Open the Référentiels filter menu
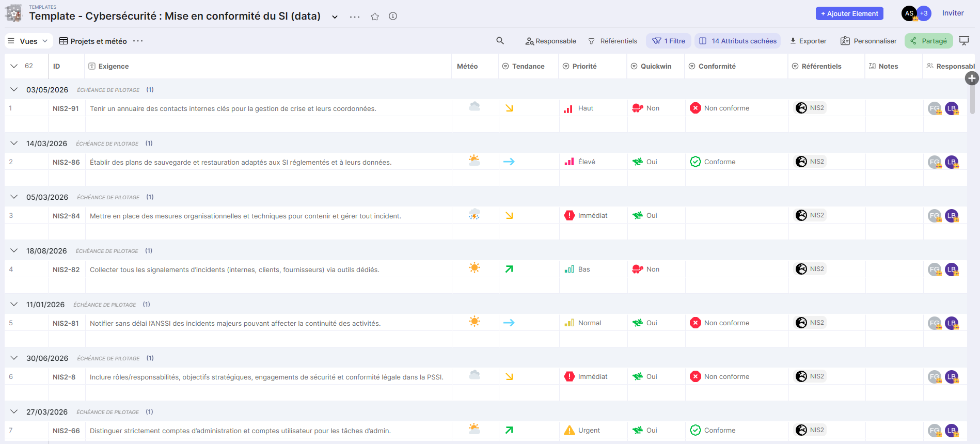The image size is (980, 444). [x=613, y=41]
